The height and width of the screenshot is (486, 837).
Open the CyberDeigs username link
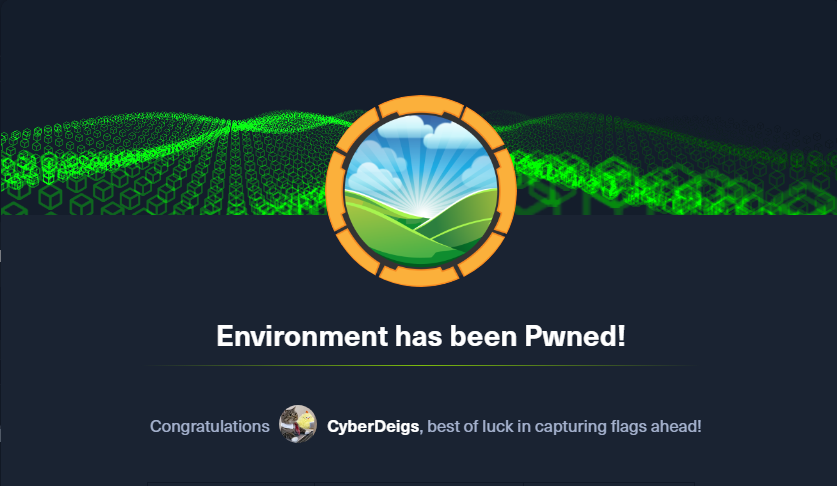pos(373,427)
